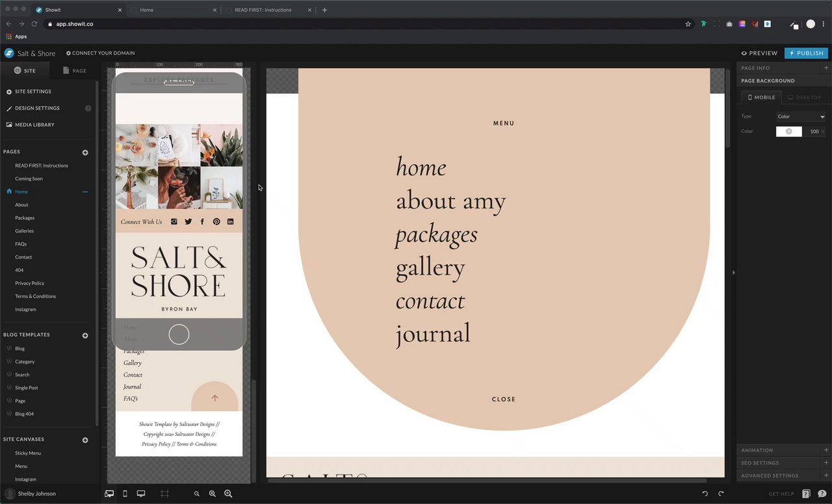Switch to mobile-only view
832x504 pixels.
(125, 494)
